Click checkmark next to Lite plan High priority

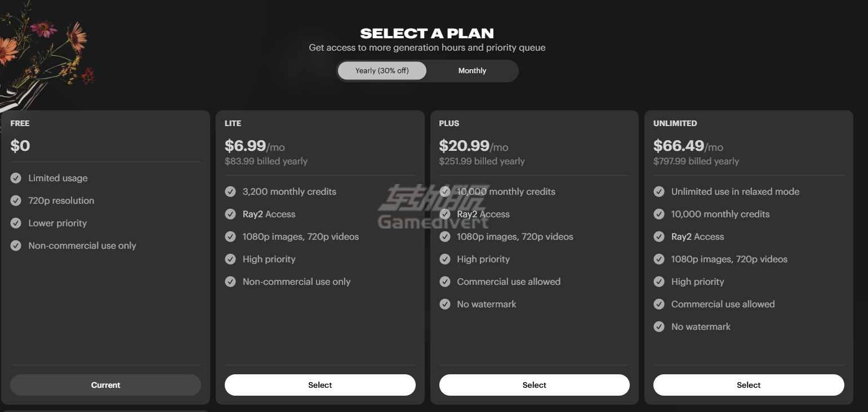(x=230, y=259)
